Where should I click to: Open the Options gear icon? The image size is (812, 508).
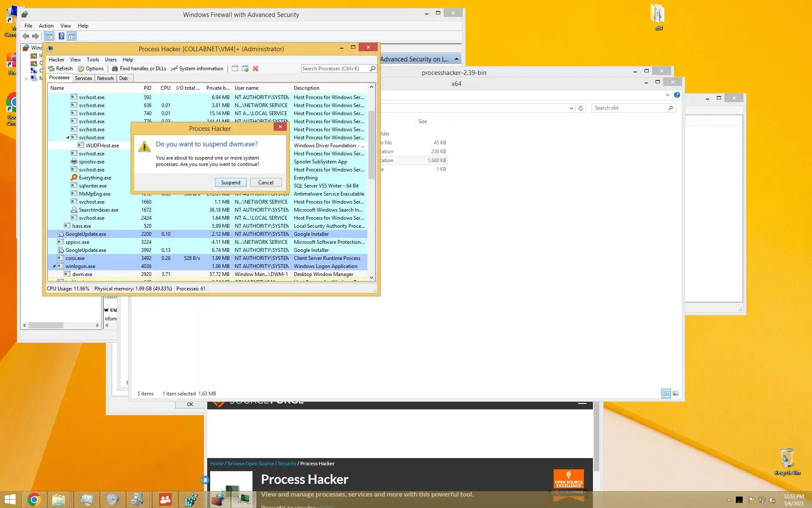(x=81, y=69)
